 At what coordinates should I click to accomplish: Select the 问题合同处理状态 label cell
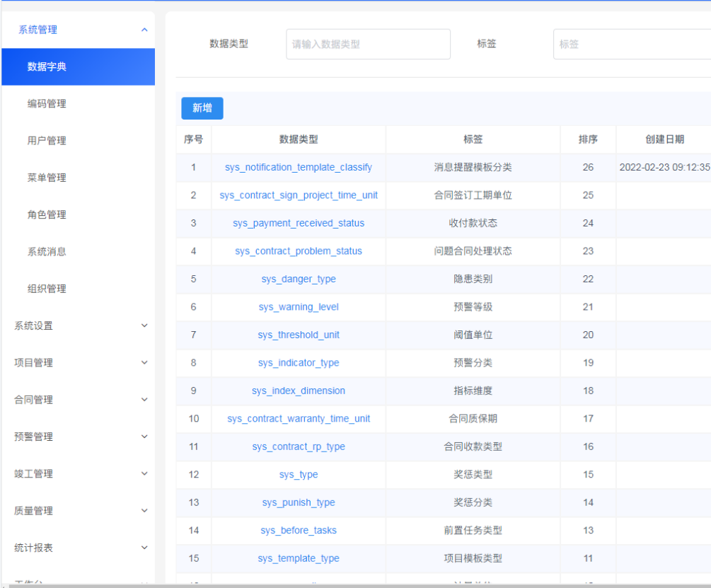pos(473,251)
